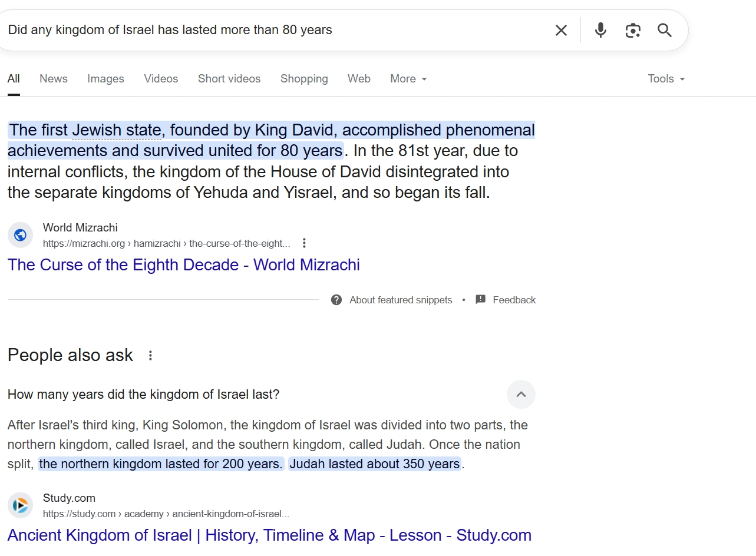Click into the search query field
This screenshot has width=756, height=556.
pyautogui.click(x=265, y=30)
